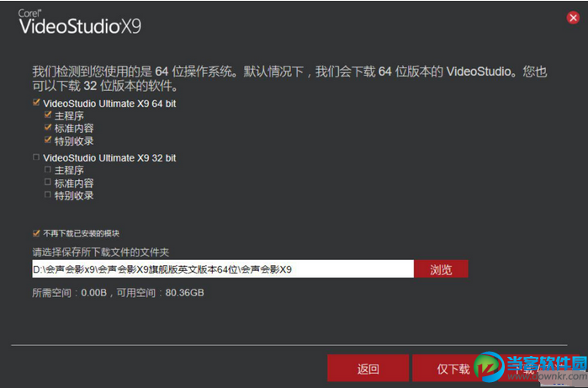Uncheck 特别收录 under the 64 bit version
The image size is (588, 388).
(x=48, y=141)
